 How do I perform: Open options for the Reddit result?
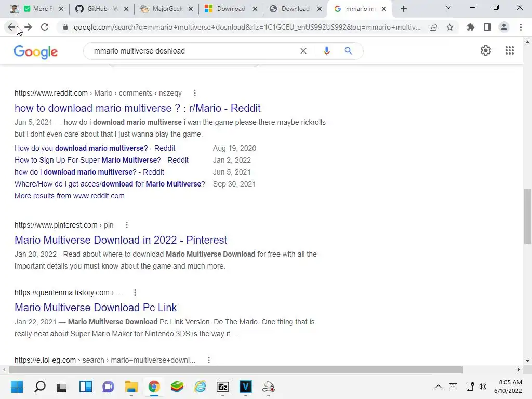[x=194, y=93]
